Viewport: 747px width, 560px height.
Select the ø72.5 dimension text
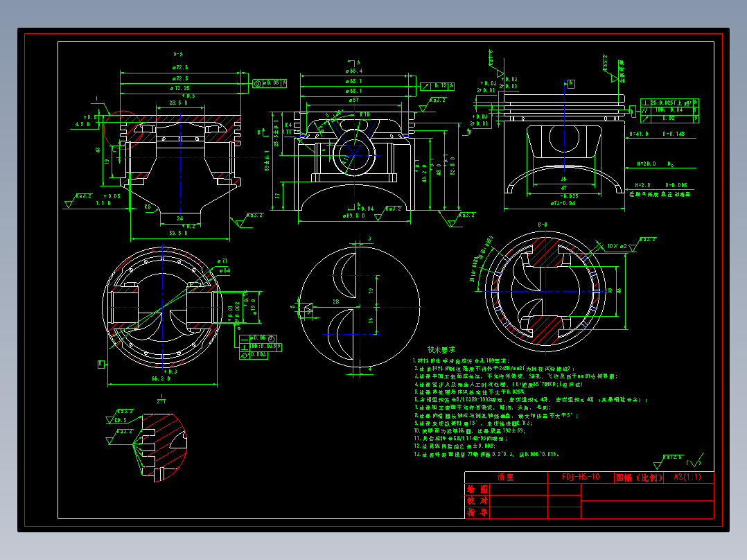pyautogui.click(x=180, y=78)
